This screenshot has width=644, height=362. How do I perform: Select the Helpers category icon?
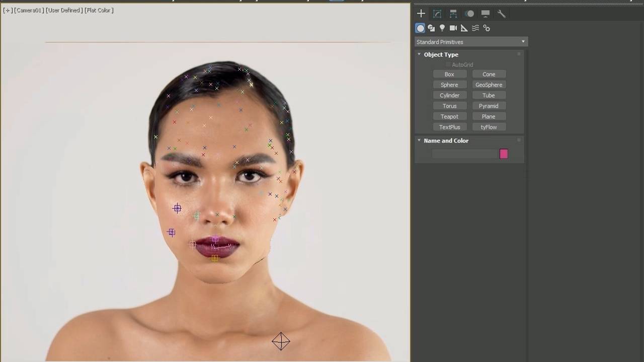[x=464, y=28]
